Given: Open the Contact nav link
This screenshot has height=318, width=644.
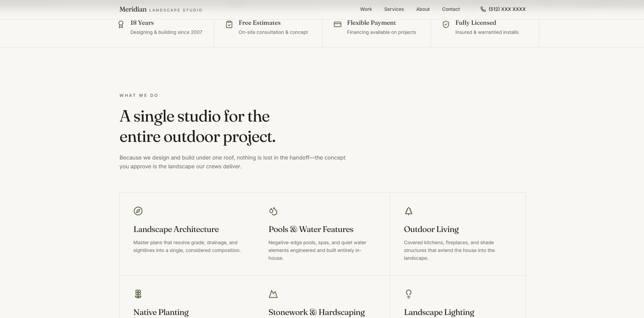Looking at the screenshot, I should [451, 9].
